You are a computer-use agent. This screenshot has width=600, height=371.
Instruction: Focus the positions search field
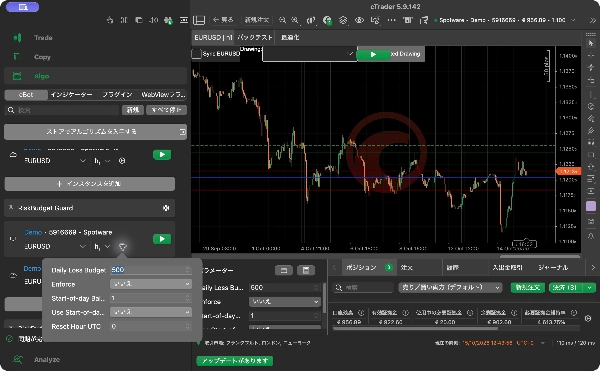[x=363, y=287]
